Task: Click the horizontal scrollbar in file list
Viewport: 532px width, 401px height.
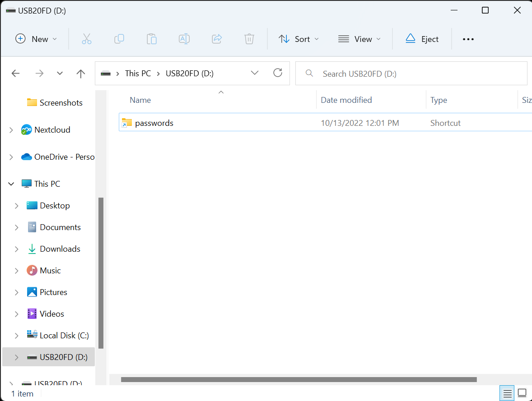Action: pos(299,379)
